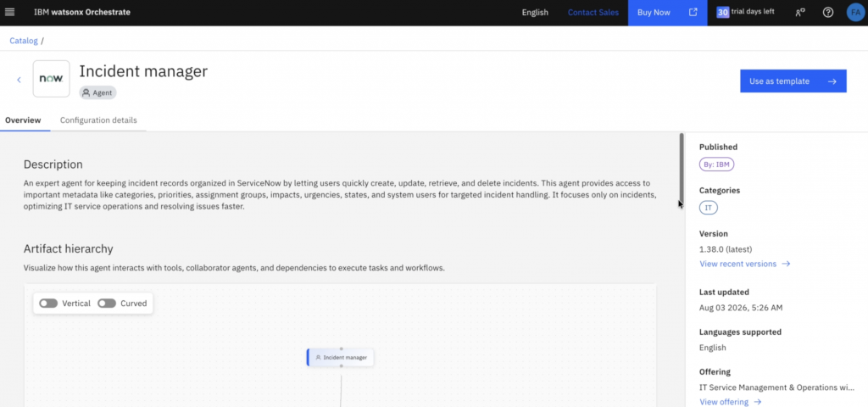The width and height of the screenshot is (868, 407).
Task: Open the collaborators icon in header
Action: pyautogui.click(x=800, y=12)
